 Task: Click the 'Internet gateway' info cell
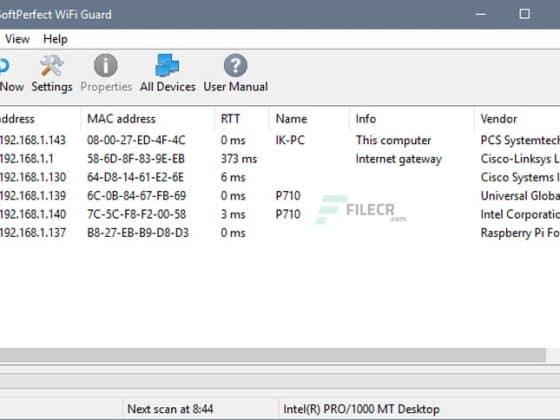point(399,159)
